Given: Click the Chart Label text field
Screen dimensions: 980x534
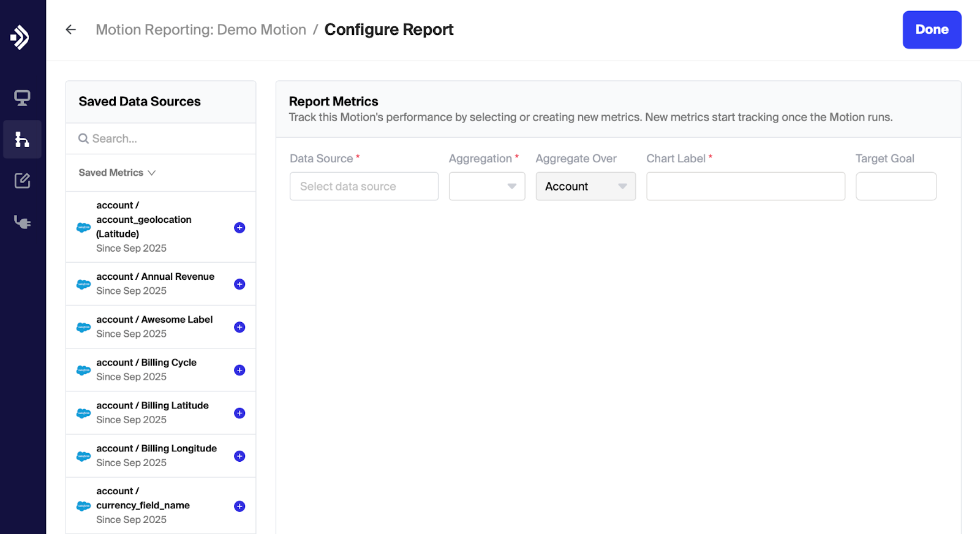Looking at the screenshot, I should tap(745, 186).
